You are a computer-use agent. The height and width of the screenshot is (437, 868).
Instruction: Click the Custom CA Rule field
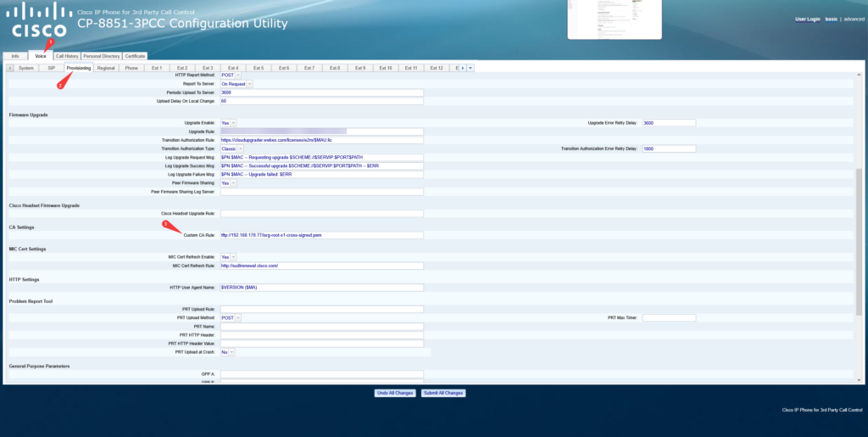click(321, 235)
